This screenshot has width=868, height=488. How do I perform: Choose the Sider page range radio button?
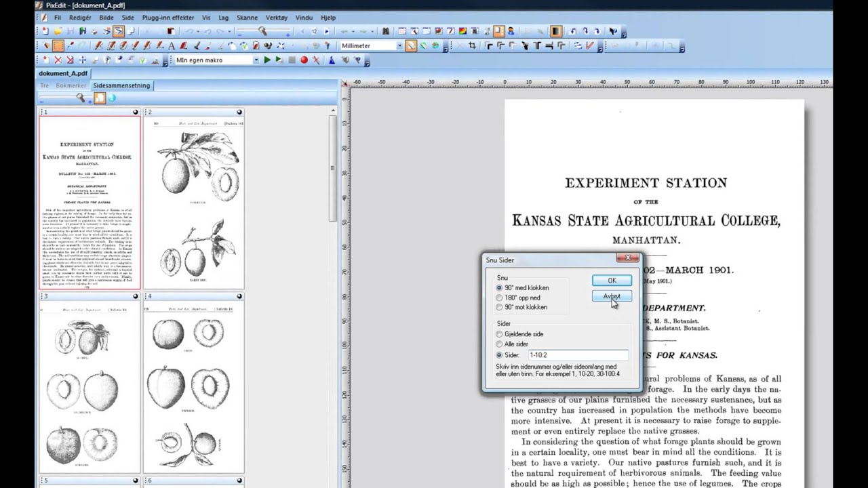(x=499, y=355)
